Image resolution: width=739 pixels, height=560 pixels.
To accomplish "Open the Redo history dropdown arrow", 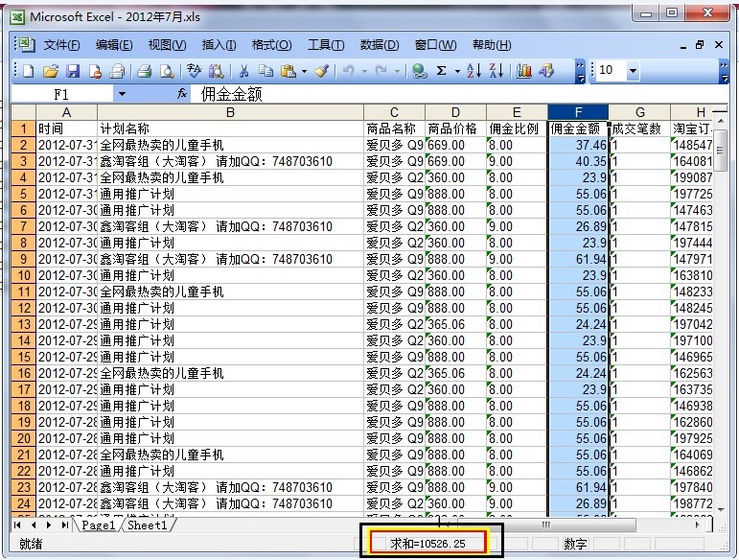I will 398,71.
